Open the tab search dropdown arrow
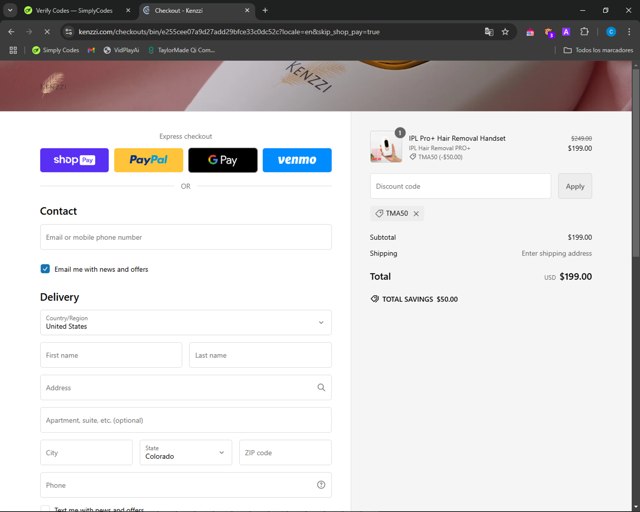Viewport: 640px width, 512px height. (x=10, y=11)
